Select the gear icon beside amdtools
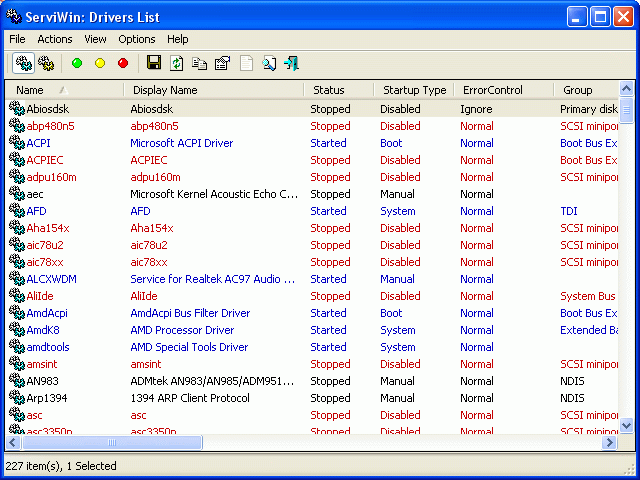The height and width of the screenshot is (480, 640). pyautogui.click(x=17, y=347)
